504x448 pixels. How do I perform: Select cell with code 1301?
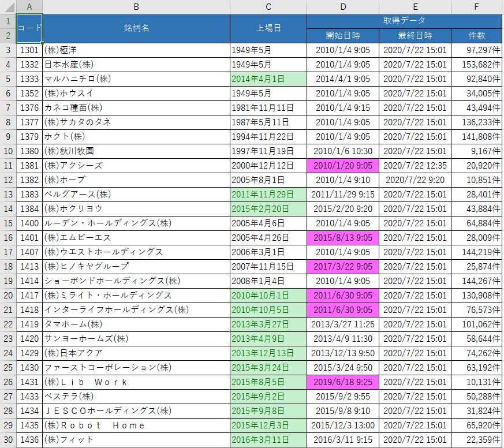29,50
